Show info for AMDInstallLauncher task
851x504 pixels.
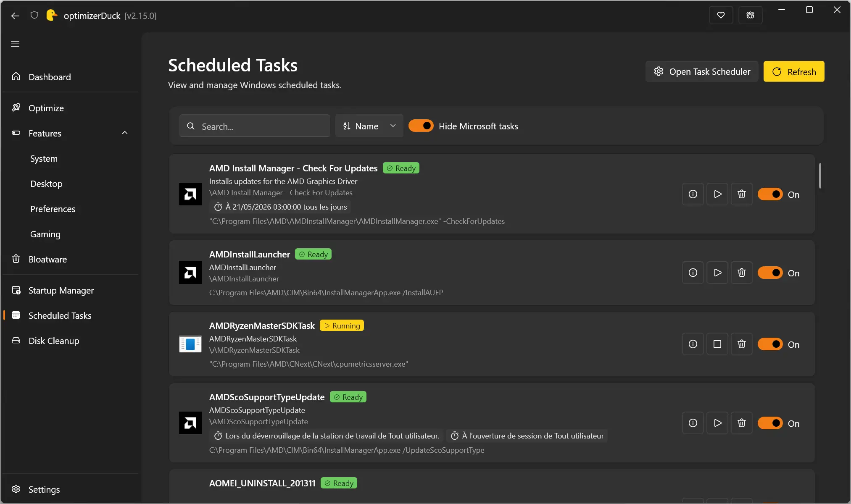pos(693,273)
